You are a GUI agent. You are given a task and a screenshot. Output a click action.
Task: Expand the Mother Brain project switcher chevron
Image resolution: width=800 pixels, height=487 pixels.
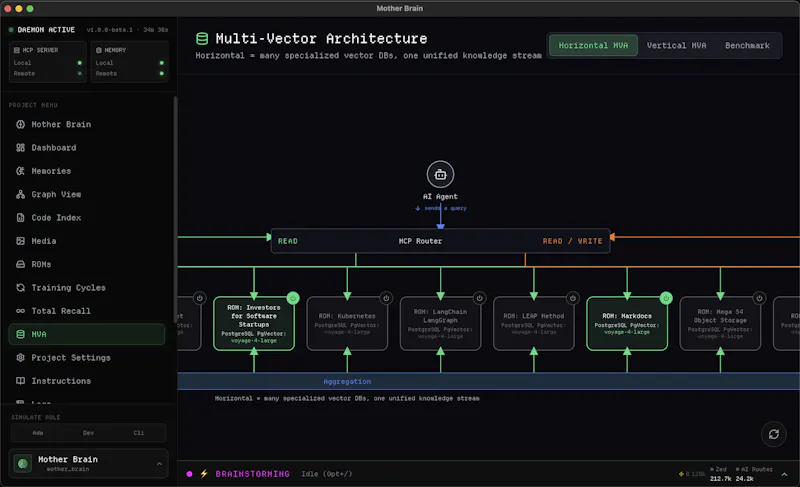[159, 464]
